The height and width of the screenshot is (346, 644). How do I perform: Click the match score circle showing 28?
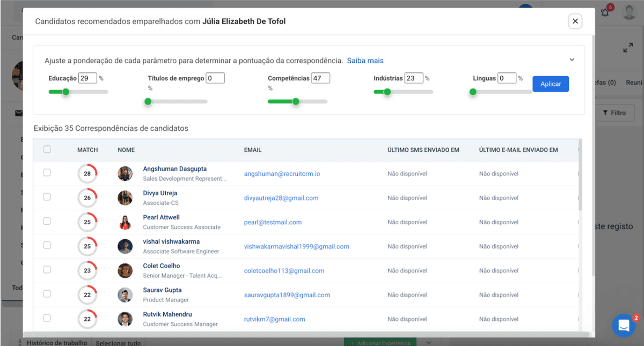[x=87, y=173]
